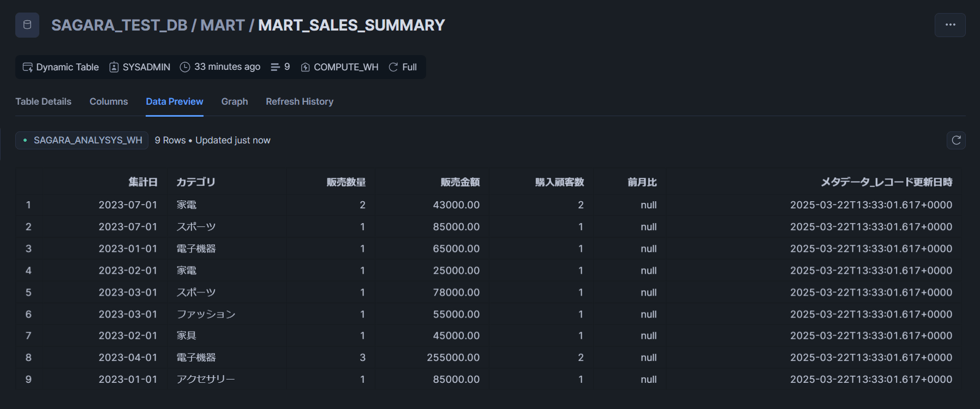The height and width of the screenshot is (409, 980).
Task: Click the warehouse icon beside COMPUTE_WH
Action: pyautogui.click(x=305, y=67)
